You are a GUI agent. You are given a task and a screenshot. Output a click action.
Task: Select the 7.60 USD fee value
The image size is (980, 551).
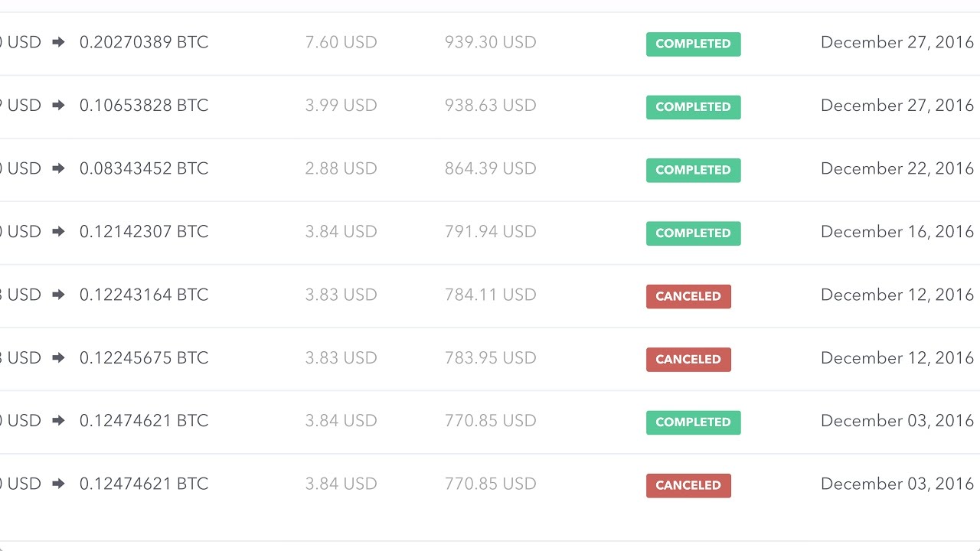pyautogui.click(x=341, y=43)
